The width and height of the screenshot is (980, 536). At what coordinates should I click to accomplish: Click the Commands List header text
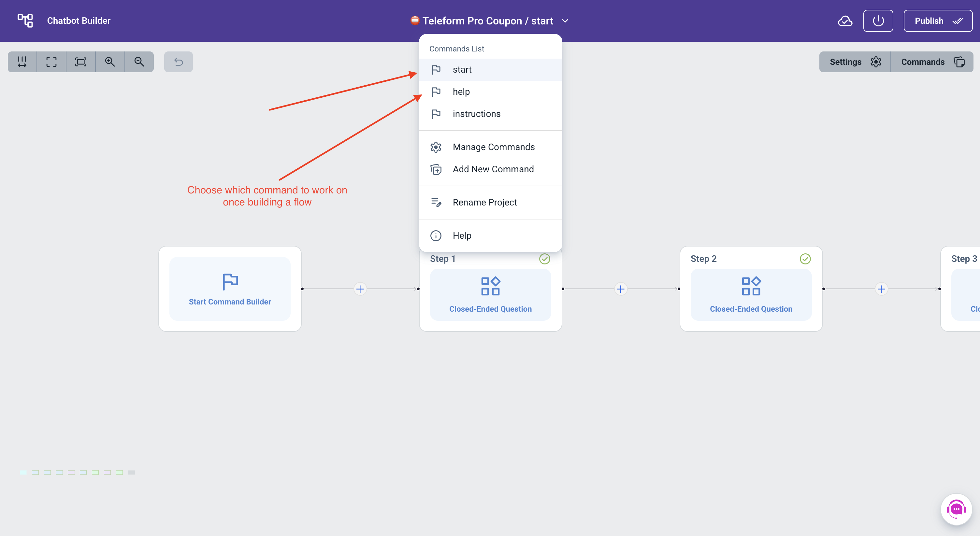[x=456, y=49]
